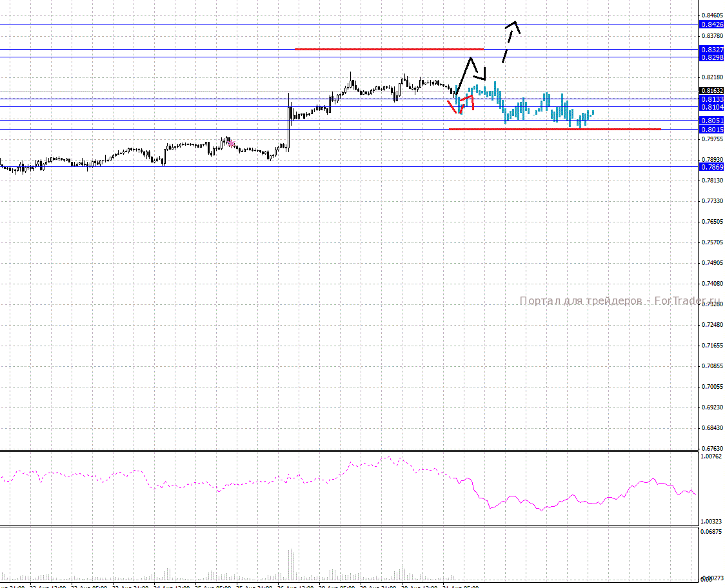Click the dashed black upward arrow

click(x=510, y=42)
